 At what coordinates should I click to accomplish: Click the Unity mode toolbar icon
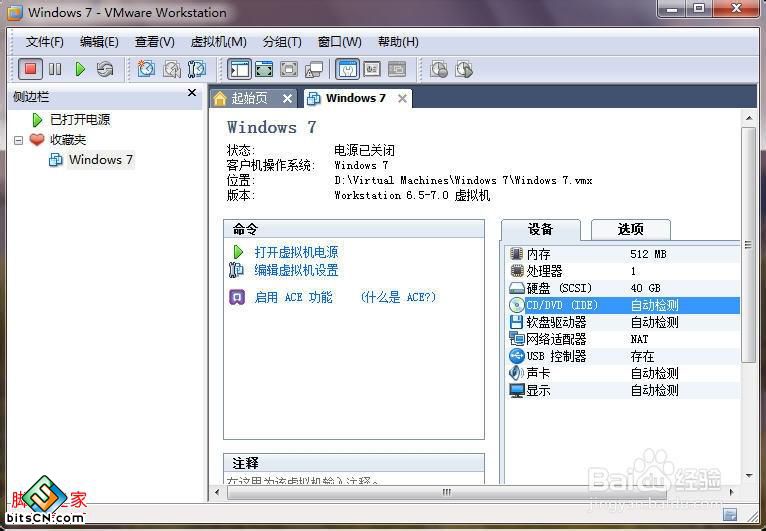pos(314,69)
